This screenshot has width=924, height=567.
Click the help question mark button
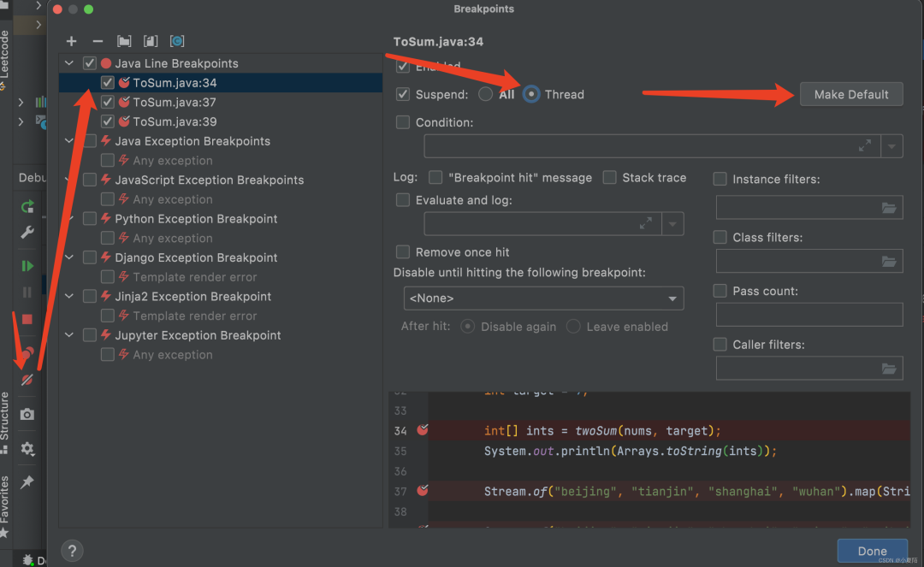[72, 551]
